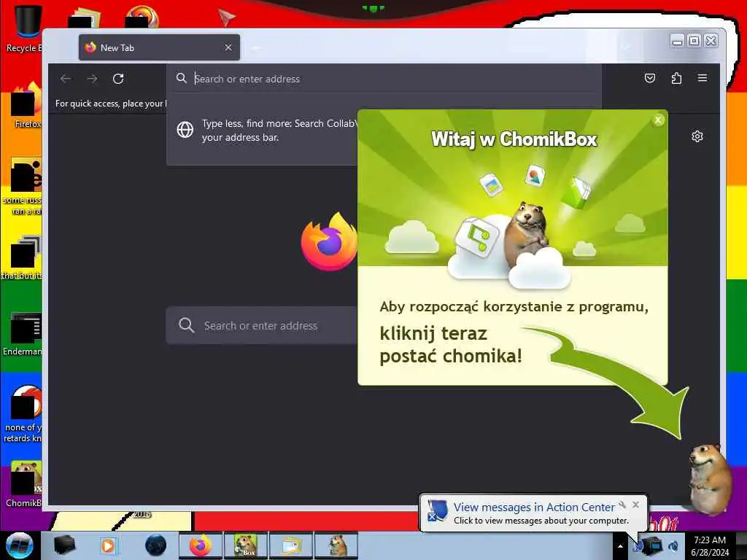
Task: Click the Firefox logo on the new tab page
Action: [329, 242]
